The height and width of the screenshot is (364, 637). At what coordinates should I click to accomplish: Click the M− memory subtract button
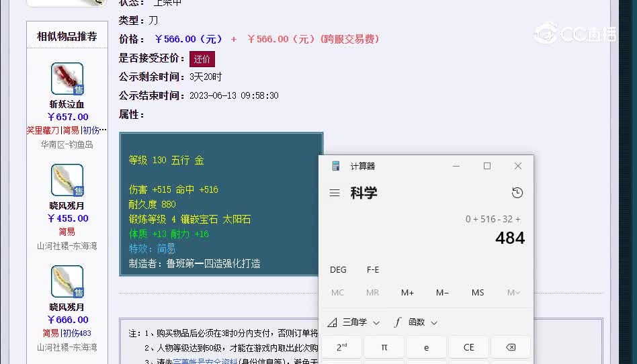442,293
